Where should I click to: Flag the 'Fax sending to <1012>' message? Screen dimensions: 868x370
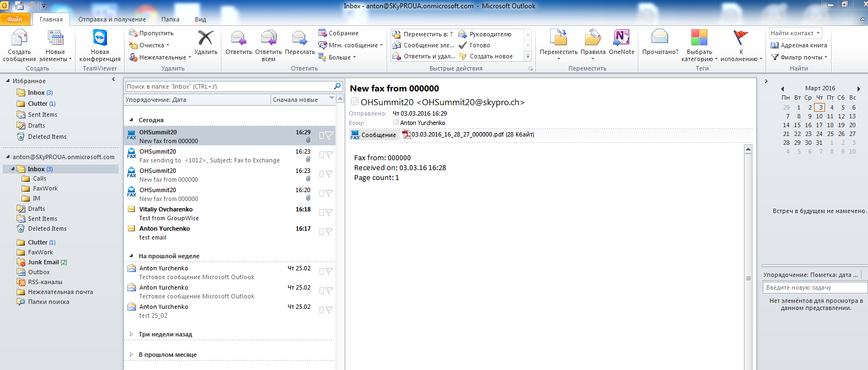click(x=329, y=155)
